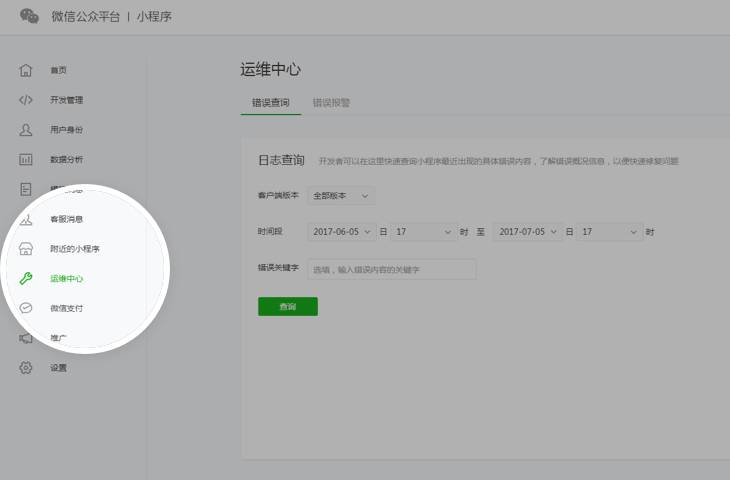The width and height of the screenshot is (730, 480).
Task: Click the 微信公众平台 header link
Action: pyautogui.click(x=86, y=17)
